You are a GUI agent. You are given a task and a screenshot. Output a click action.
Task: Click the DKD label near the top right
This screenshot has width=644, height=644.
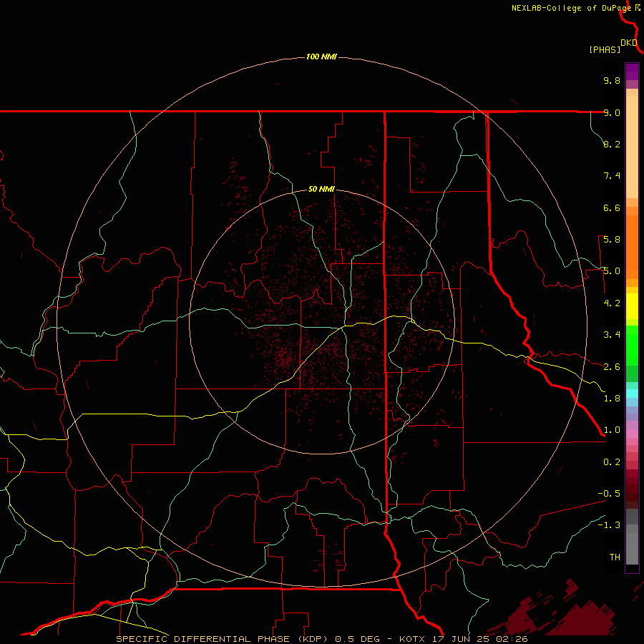[x=629, y=43]
